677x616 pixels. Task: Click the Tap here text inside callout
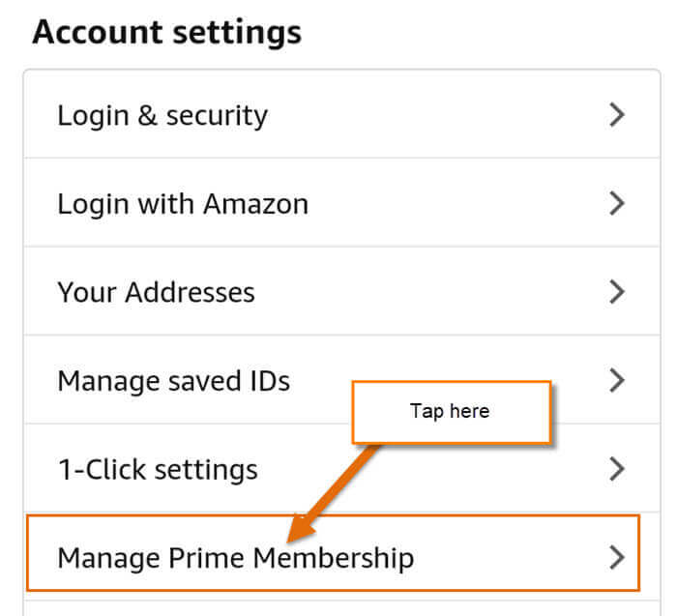pyautogui.click(x=450, y=411)
